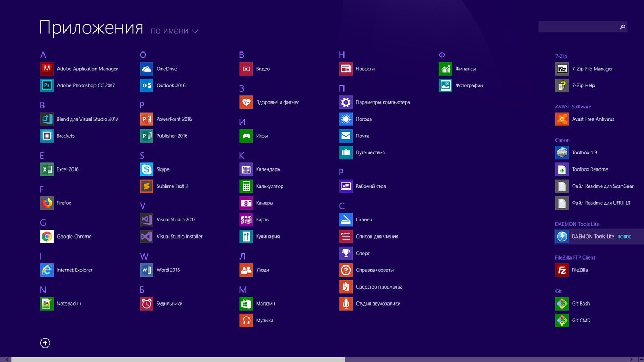Open Canon Toolbox 4.9 icon
Viewport: 644px width, 362px height.
562,152
